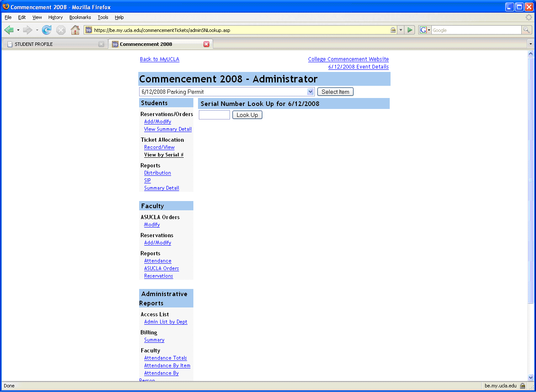Click the status bar padlock icon
Viewport: 536px width, 392px height.
[x=523, y=386]
